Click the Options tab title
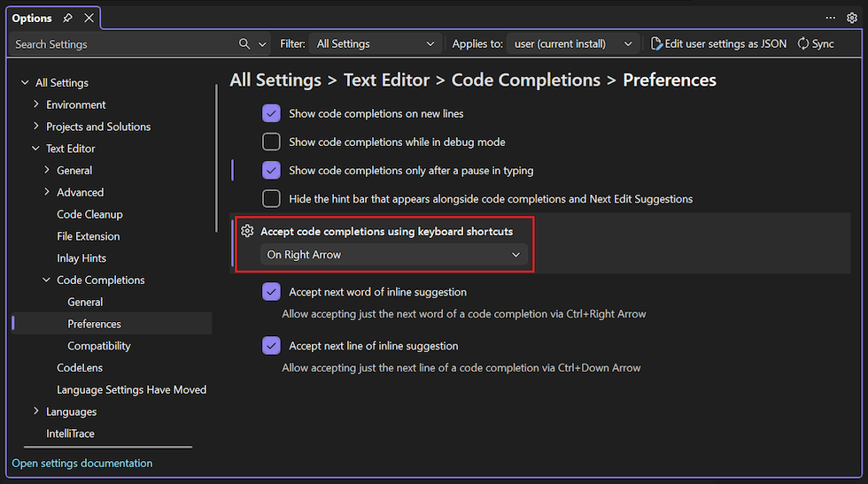The width and height of the screenshot is (868, 484). 32,18
